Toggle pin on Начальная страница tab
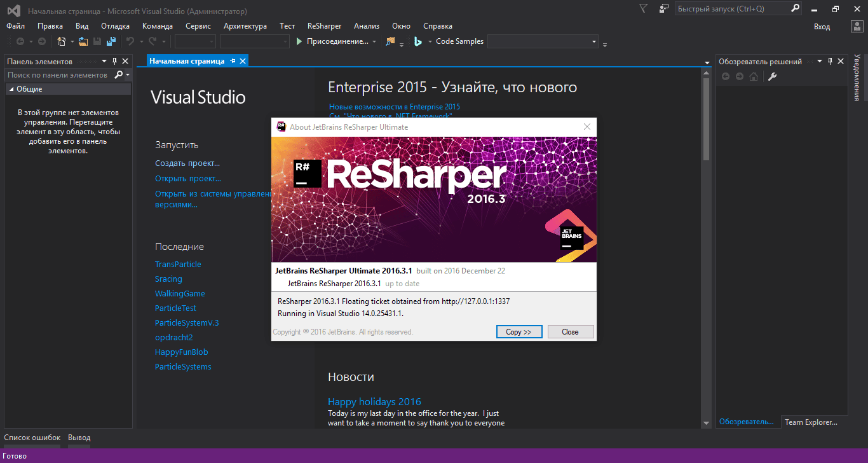 click(233, 61)
